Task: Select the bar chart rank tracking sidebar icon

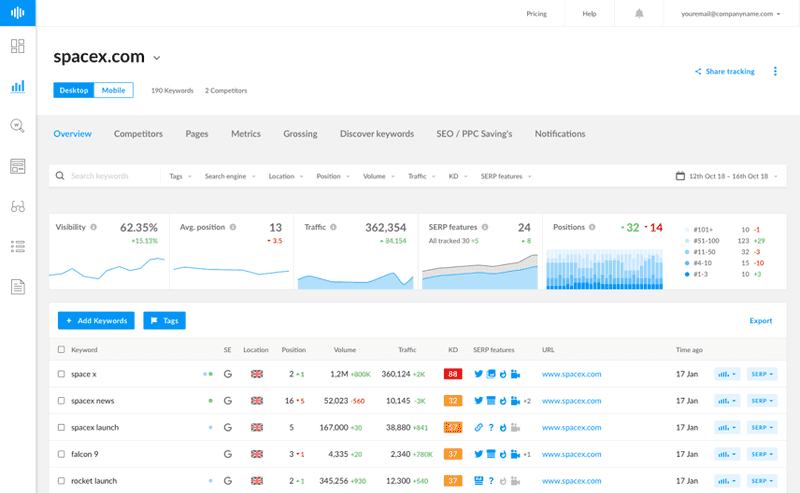Action: click(17, 86)
